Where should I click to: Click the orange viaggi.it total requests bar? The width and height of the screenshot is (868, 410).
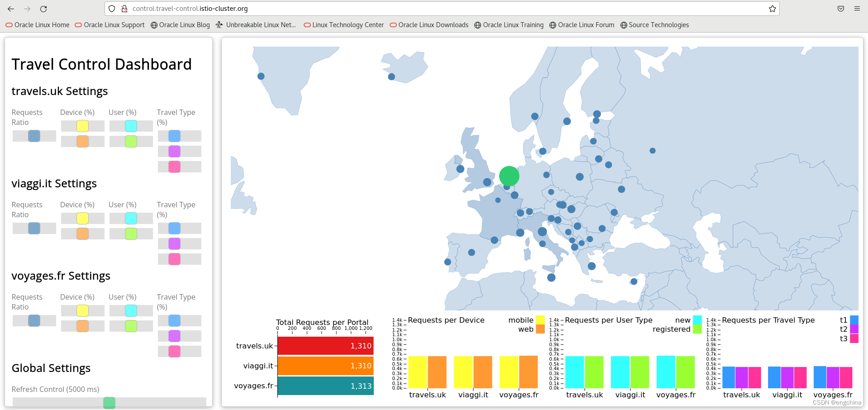click(x=325, y=366)
